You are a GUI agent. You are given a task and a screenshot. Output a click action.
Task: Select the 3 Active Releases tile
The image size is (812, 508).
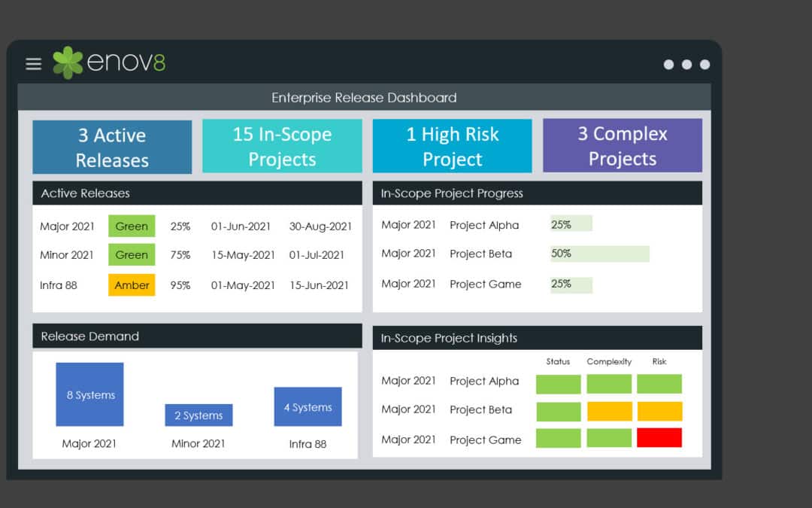(x=112, y=148)
